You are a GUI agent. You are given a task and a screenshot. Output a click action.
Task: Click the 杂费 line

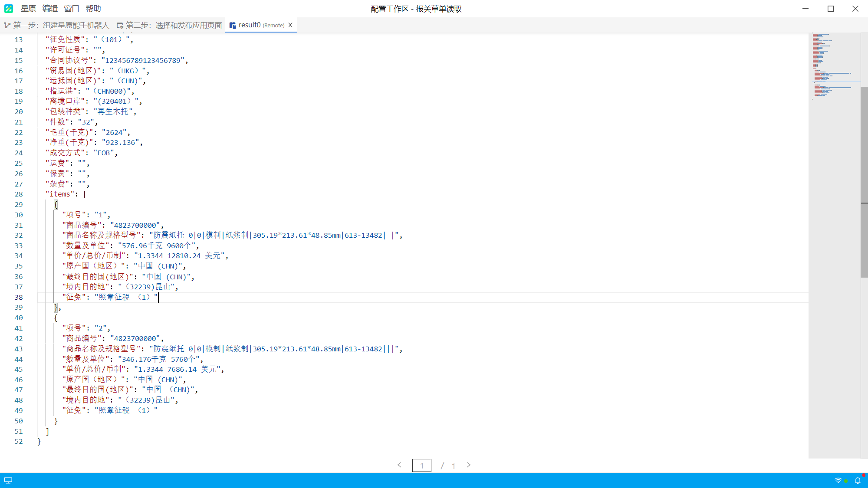(67, 184)
